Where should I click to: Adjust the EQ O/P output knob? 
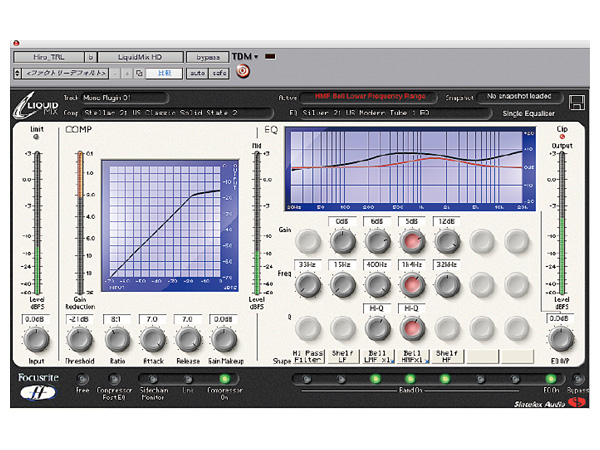click(x=561, y=338)
